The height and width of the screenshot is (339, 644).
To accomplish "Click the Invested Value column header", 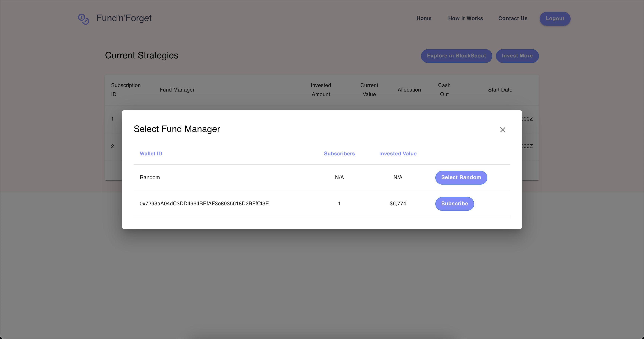I will [x=398, y=153].
